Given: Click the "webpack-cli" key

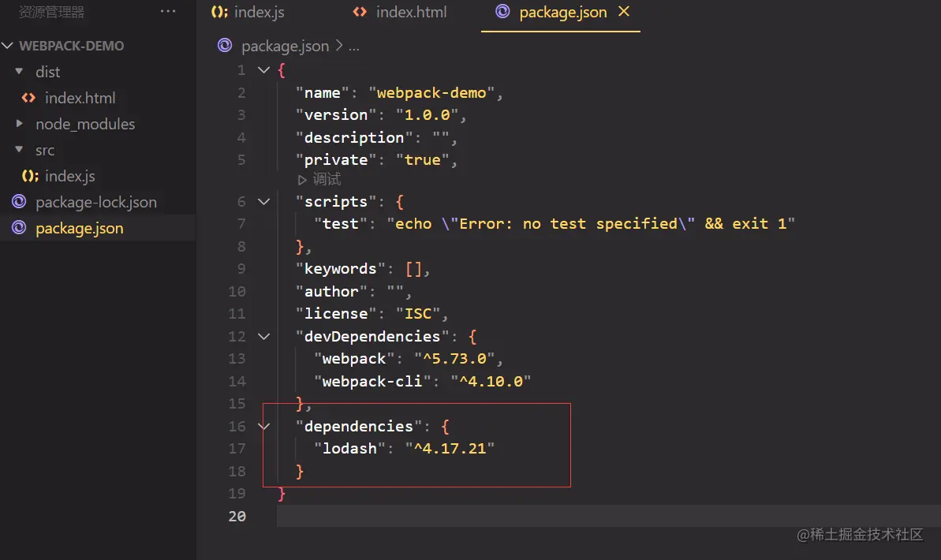Looking at the screenshot, I should pyautogui.click(x=372, y=381).
